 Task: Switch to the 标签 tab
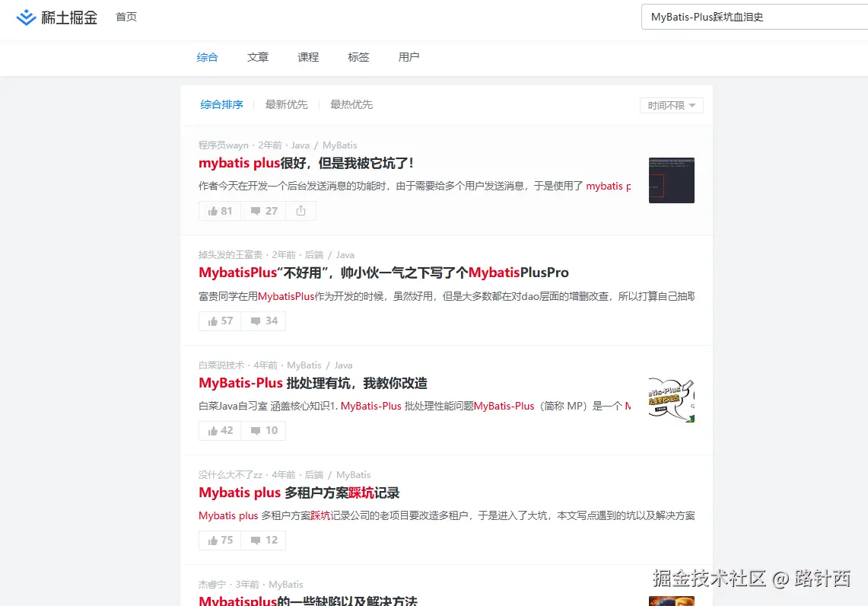pyautogui.click(x=358, y=56)
